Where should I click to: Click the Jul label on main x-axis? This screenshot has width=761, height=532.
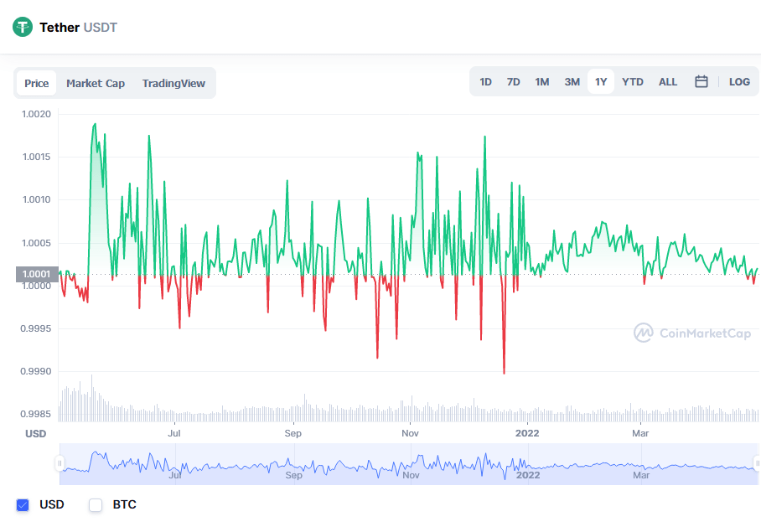click(173, 433)
